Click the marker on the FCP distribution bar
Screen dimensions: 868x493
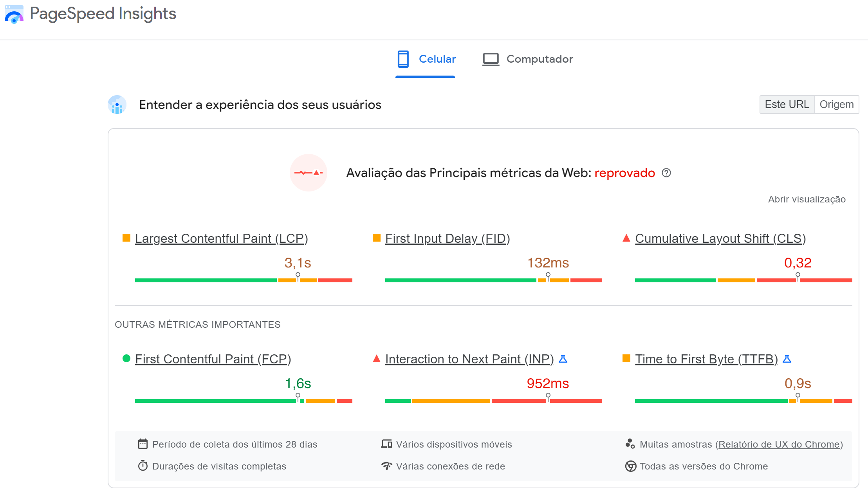(x=298, y=397)
